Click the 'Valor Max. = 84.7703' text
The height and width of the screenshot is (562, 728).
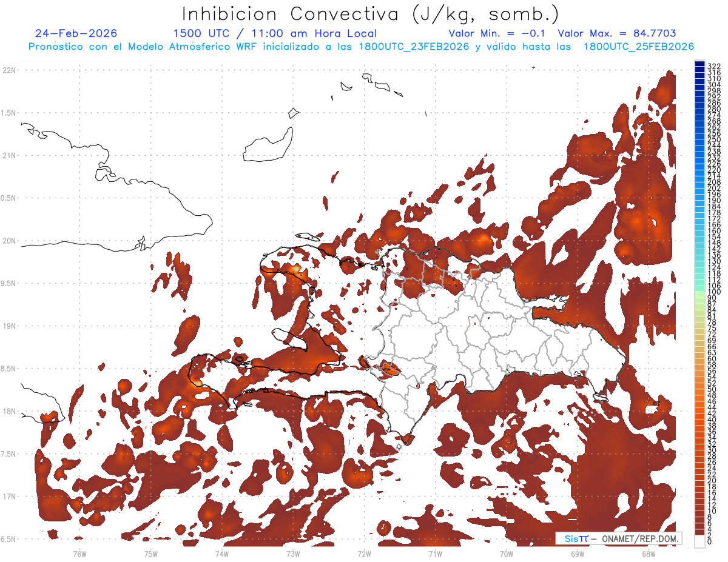(616, 33)
